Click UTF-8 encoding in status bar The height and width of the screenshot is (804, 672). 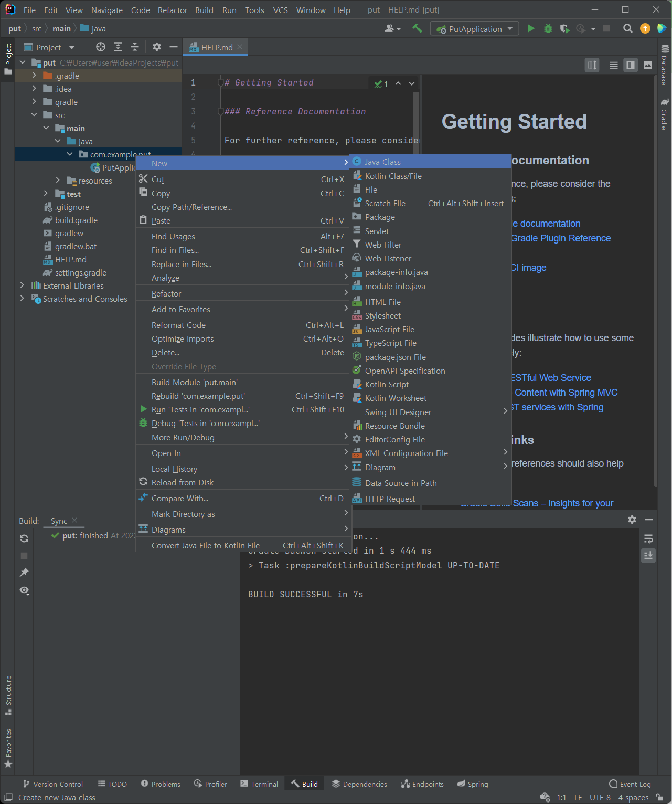(600, 797)
